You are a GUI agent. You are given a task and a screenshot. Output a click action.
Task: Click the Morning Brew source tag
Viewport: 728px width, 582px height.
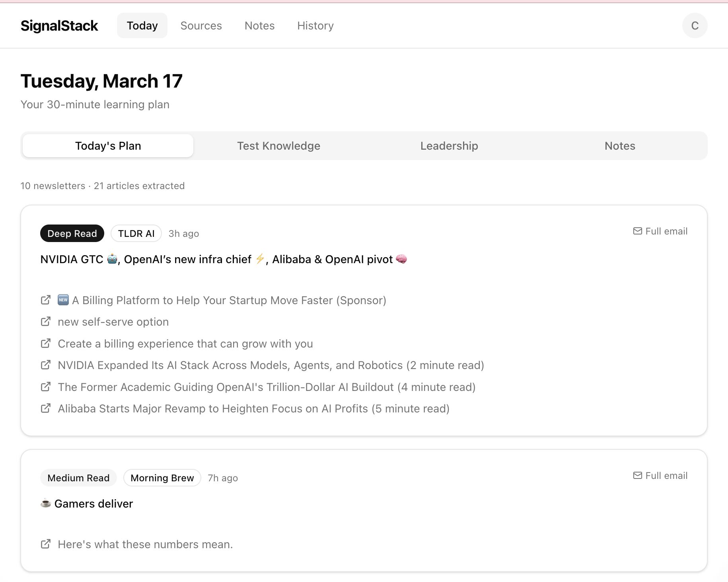[x=162, y=478]
